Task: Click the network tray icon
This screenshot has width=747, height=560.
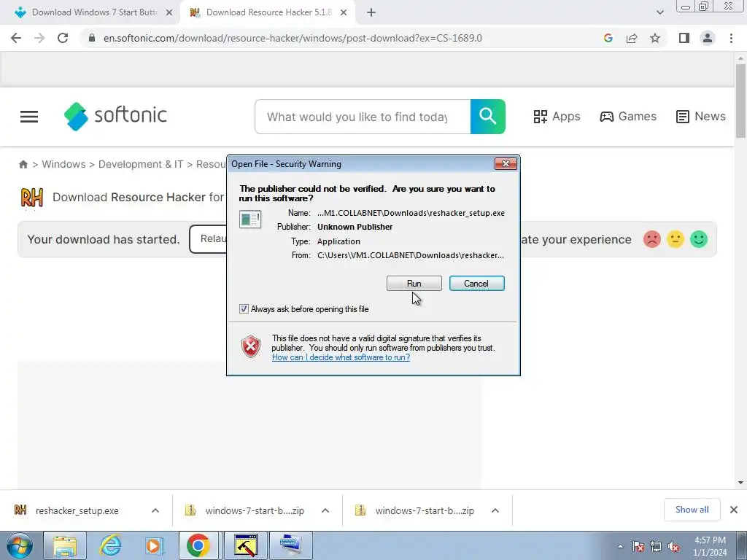Action: tap(656, 547)
